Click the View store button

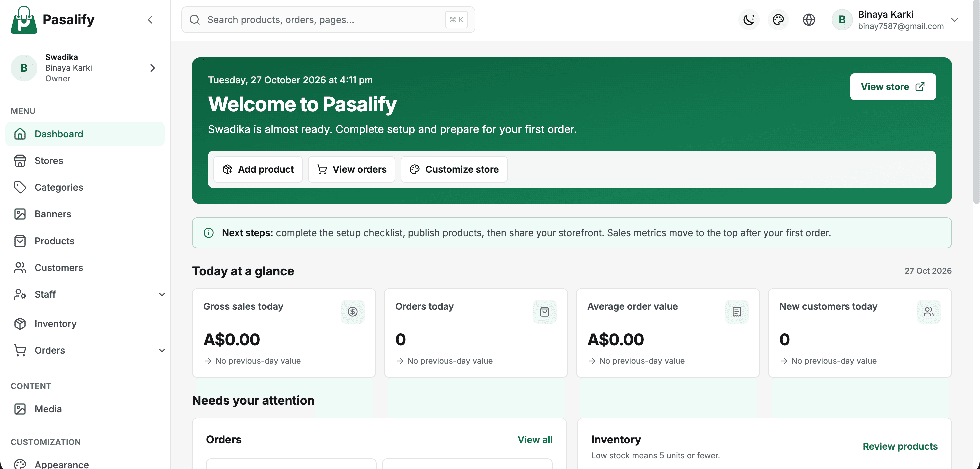tap(893, 87)
